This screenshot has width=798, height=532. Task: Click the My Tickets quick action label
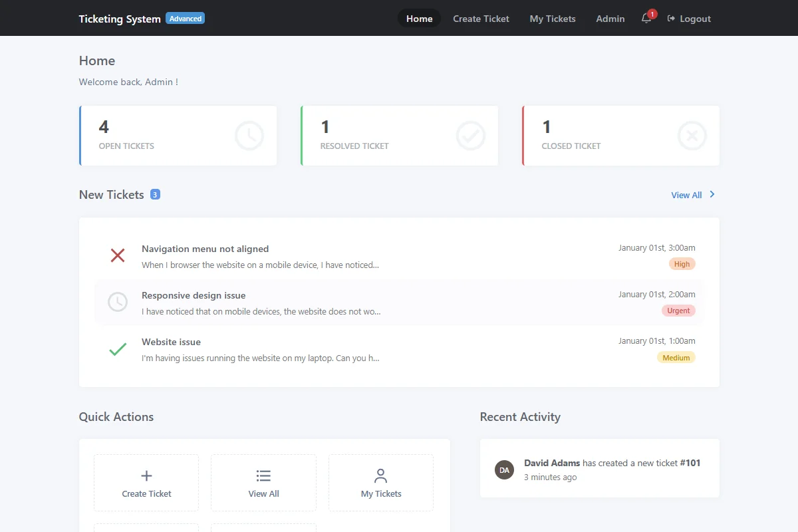[x=381, y=493]
